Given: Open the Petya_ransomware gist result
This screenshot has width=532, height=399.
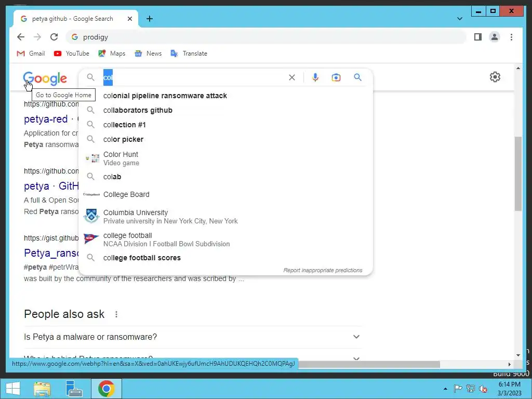Looking at the screenshot, I should (51, 253).
